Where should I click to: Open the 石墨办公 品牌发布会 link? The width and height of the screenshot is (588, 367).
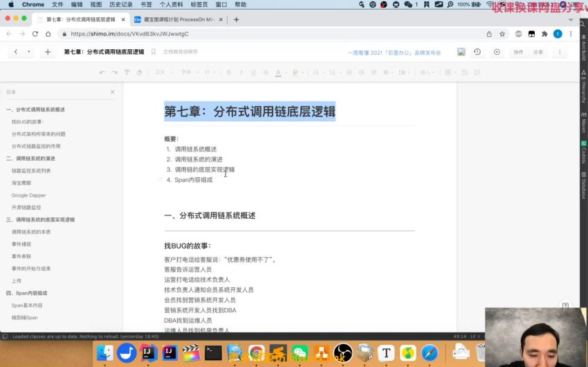pos(394,53)
